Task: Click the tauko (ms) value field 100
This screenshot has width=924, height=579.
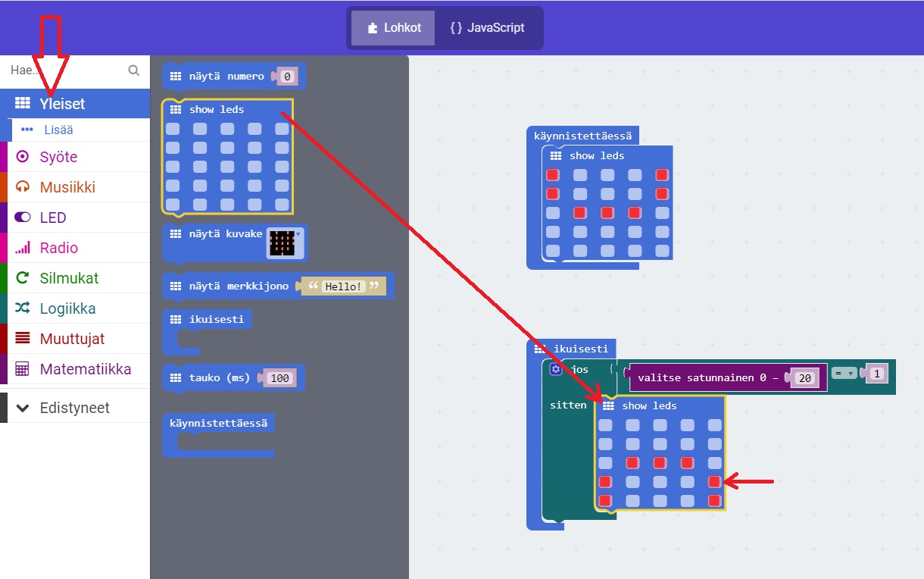Action: (280, 378)
